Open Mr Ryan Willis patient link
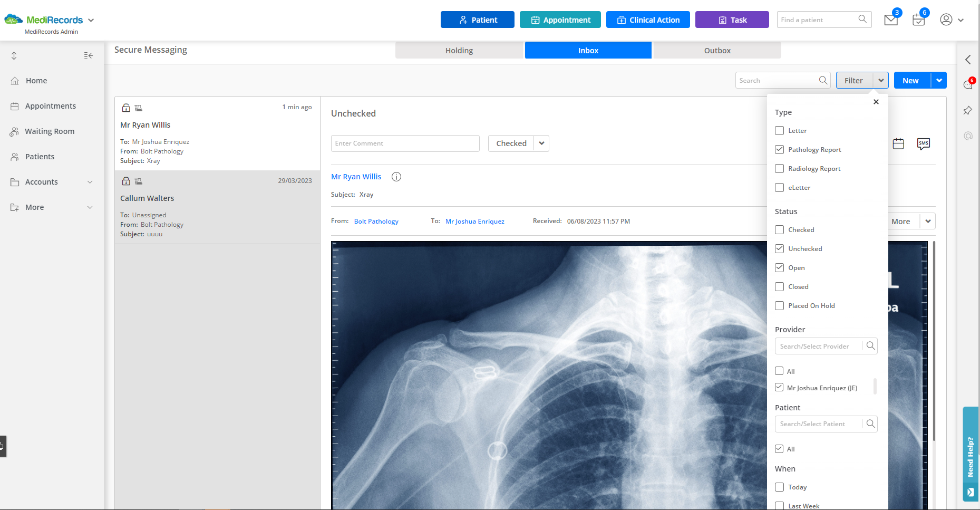Viewport: 980px width, 510px height. [x=356, y=177]
